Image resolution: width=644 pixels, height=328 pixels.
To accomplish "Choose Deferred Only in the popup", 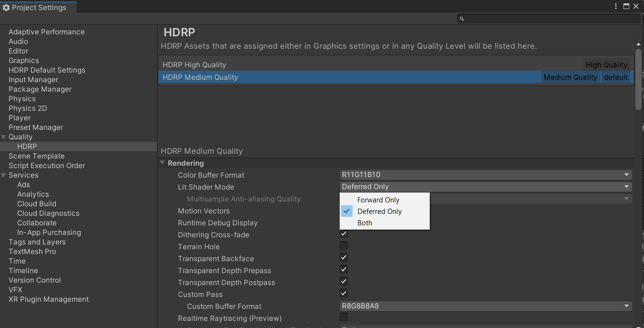I will [384, 212].
